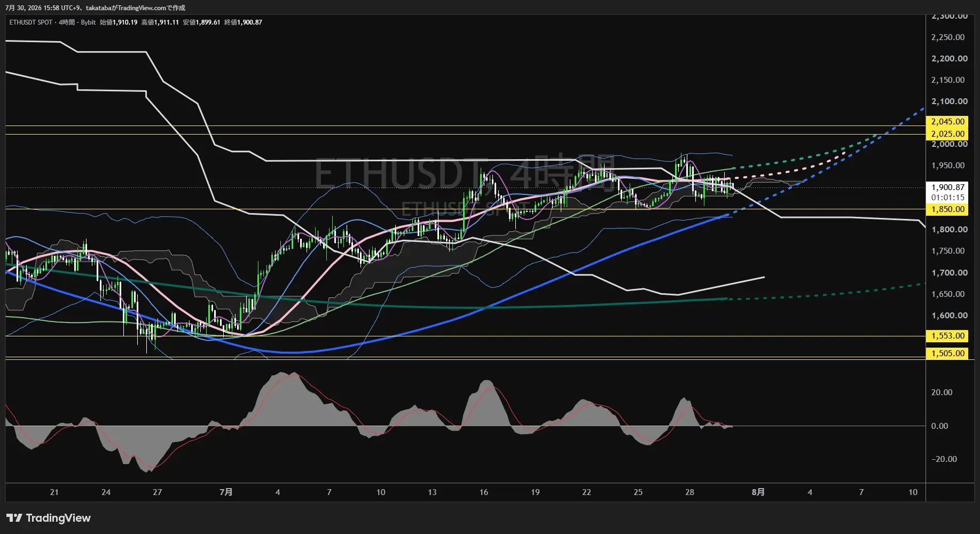This screenshot has width=980, height=534.
Task: Click the TradingView logo at bottom left
Action: pyautogui.click(x=49, y=518)
